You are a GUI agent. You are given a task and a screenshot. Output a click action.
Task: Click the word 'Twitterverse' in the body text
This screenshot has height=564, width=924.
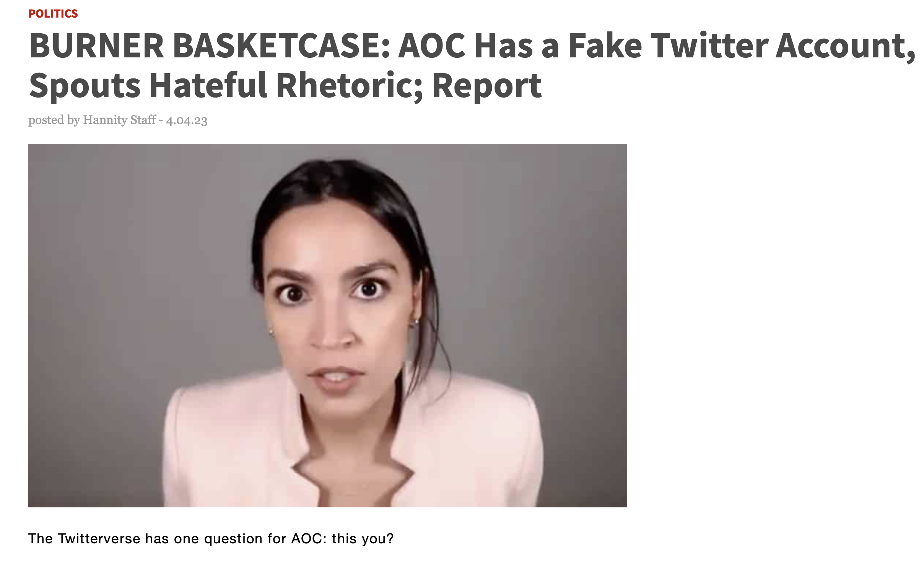99,539
